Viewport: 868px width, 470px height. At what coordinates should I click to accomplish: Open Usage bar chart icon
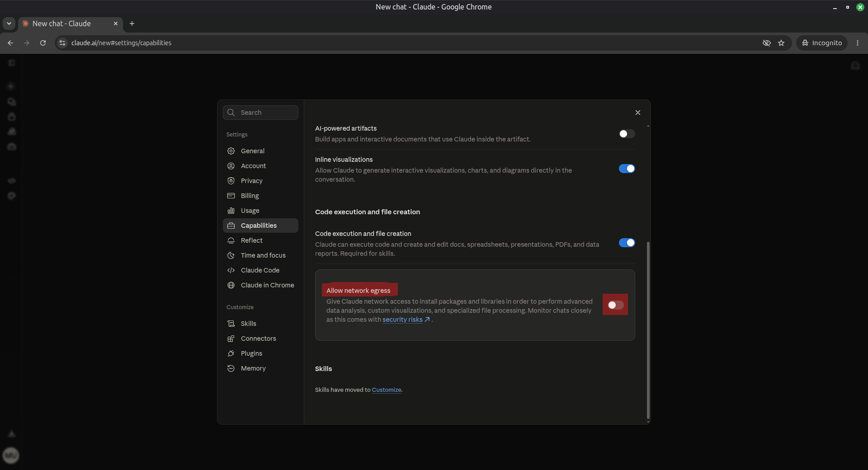tap(231, 211)
